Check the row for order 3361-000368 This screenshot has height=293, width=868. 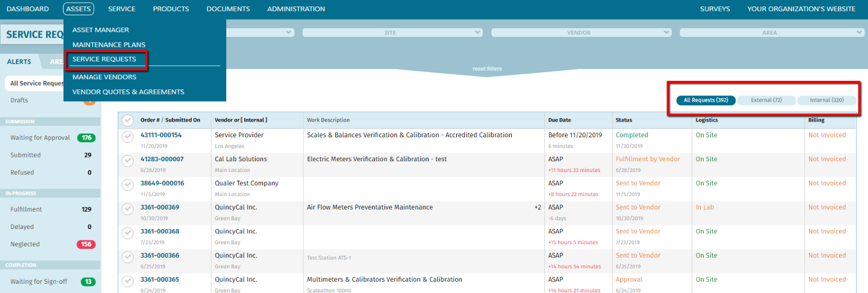[127, 233]
